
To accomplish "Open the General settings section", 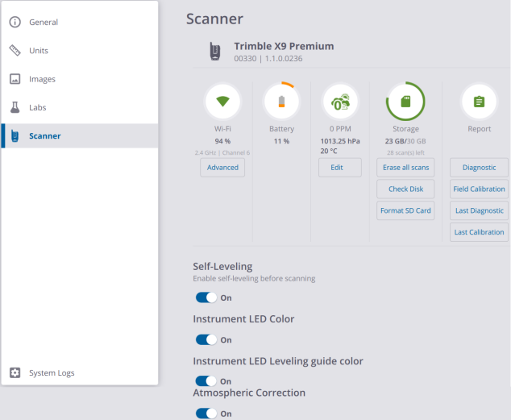I will tap(44, 22).
